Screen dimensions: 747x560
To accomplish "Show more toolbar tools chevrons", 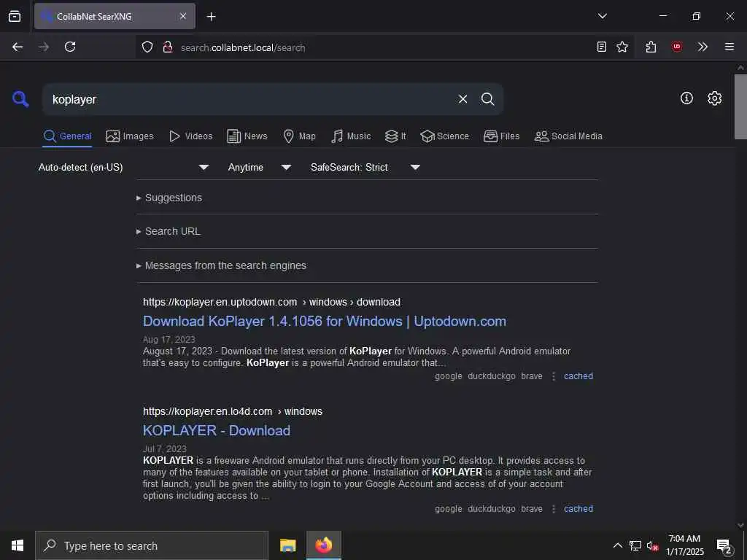I will tap(703, 47).
